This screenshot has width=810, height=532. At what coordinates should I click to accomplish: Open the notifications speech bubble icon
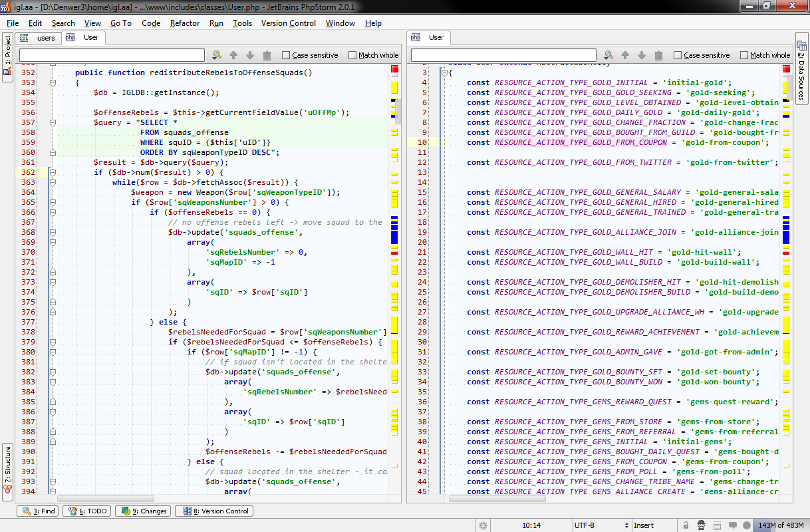[x=732, y=525]
